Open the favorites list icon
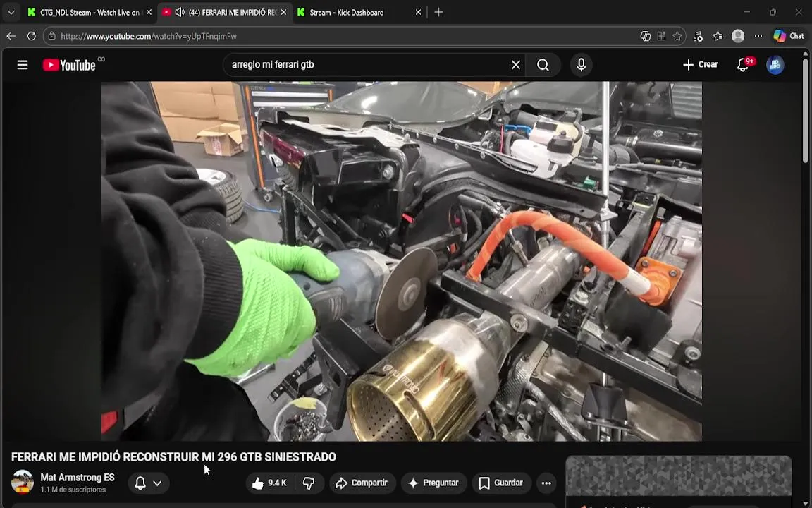The width and height of the screenshot is (812, 508). 718,36
